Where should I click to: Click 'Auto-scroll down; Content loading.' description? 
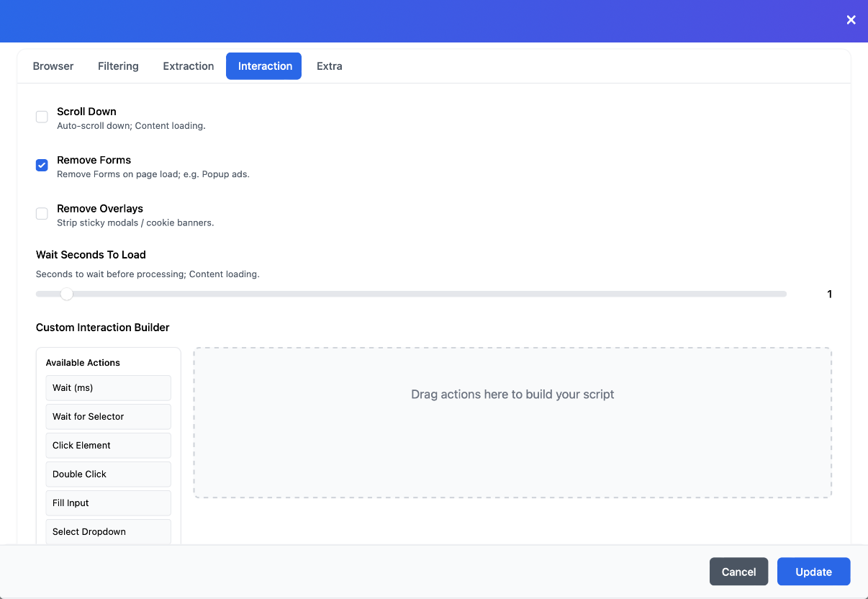pos(131,126)
